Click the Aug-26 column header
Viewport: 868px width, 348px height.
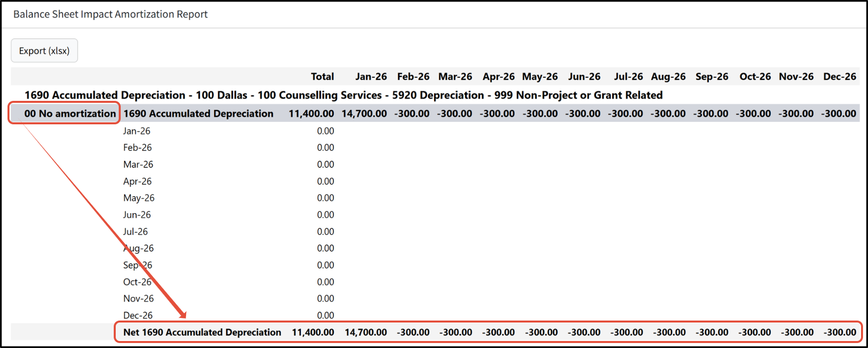coord(668,76)
